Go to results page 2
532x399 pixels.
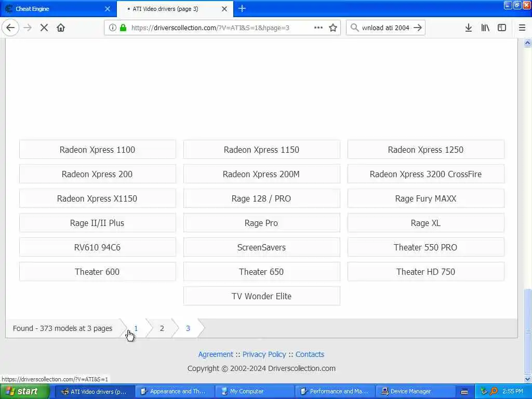162,328
